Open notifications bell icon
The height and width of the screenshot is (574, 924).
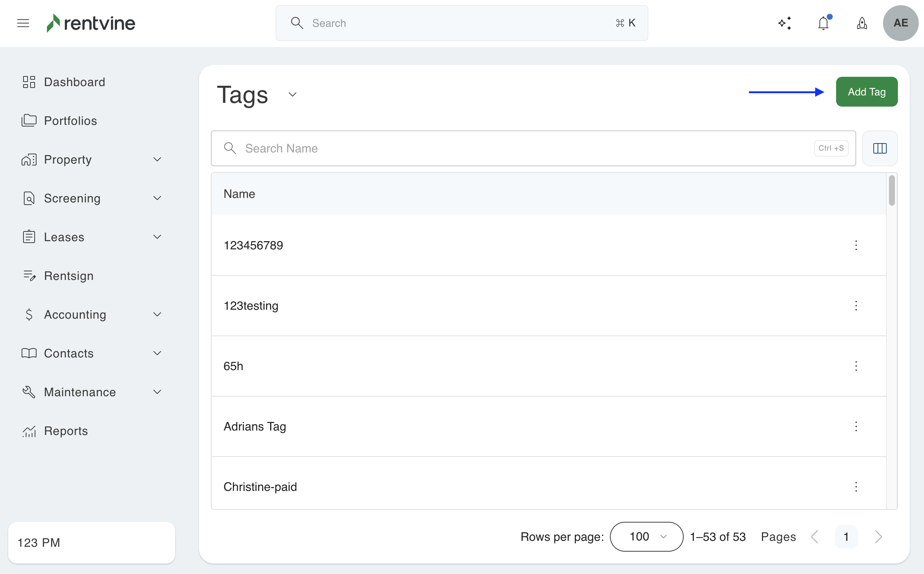pyautogui.click(x=823, y=23)
